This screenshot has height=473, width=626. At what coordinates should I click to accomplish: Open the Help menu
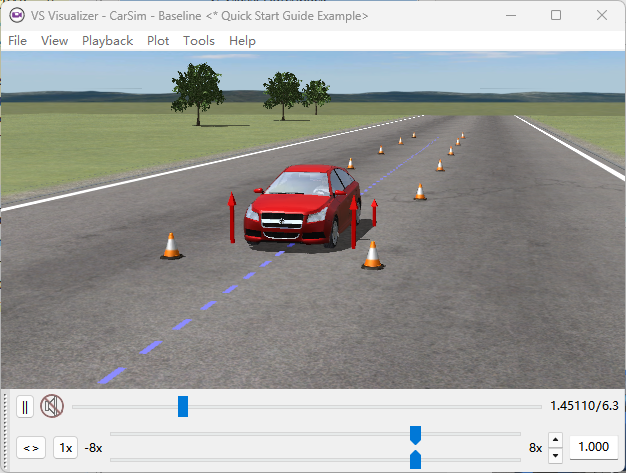(x=242, y=41)
